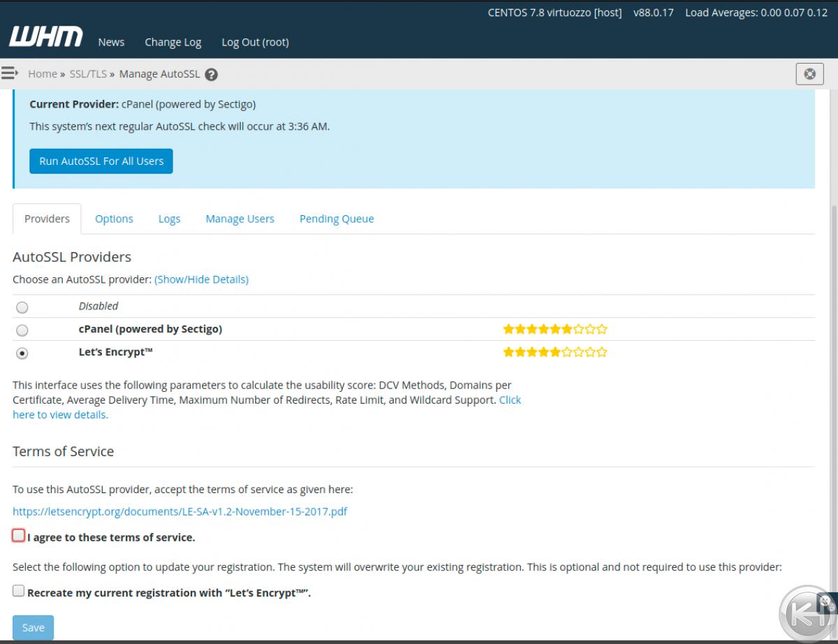Open the News menu item

pyautogui.click(x=111, y=42)
